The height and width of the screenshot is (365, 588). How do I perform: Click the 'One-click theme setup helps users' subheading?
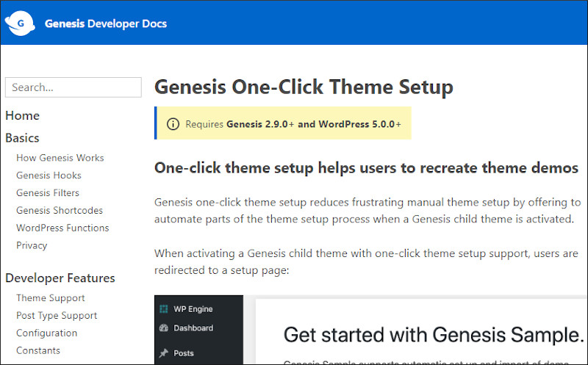point(366,168)
